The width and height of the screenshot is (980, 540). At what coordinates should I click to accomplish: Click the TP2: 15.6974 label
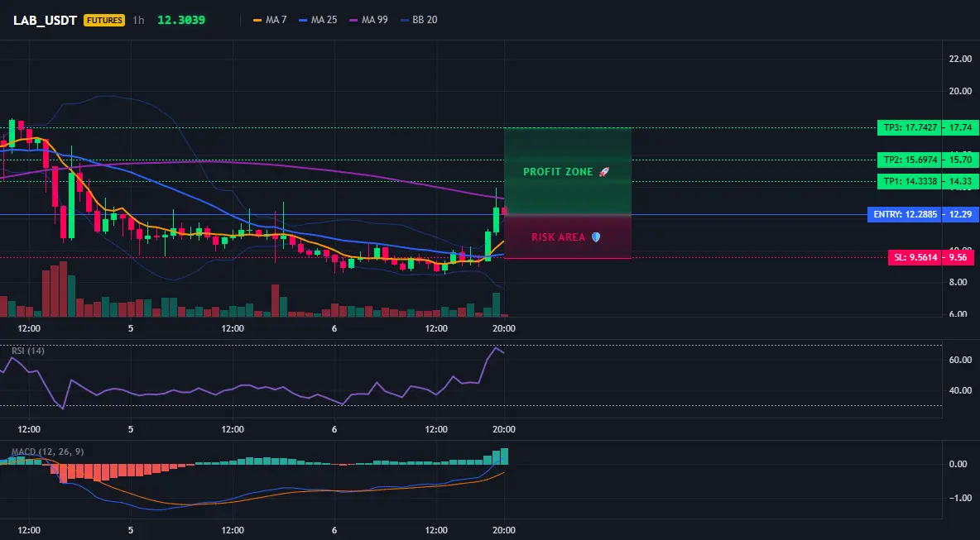tap(910, 160)
